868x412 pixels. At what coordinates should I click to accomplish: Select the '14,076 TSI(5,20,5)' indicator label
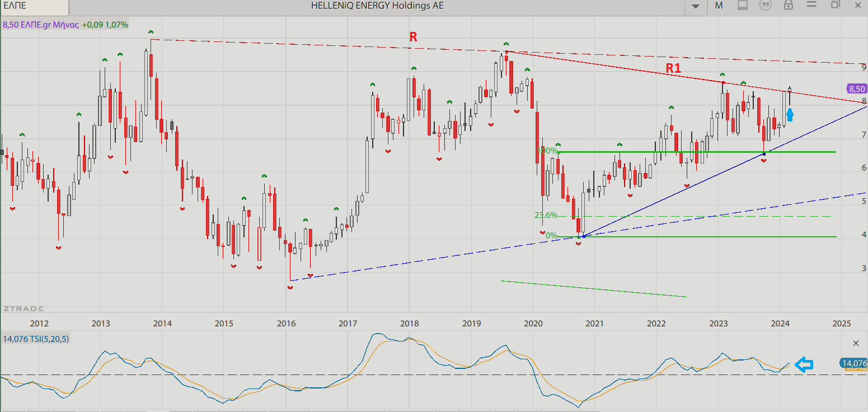[x=36, y=339]
